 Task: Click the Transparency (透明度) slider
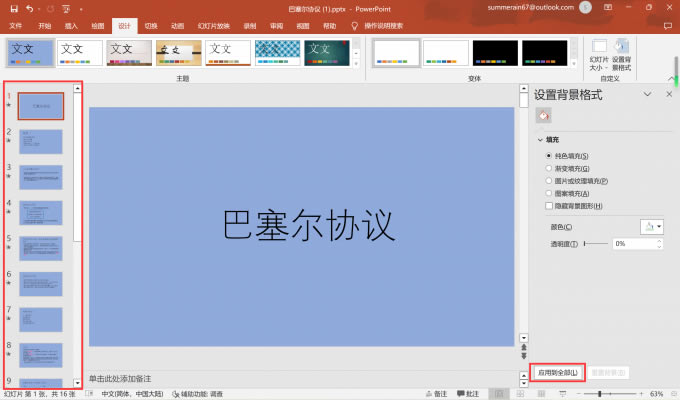click(x=595, y=243)
